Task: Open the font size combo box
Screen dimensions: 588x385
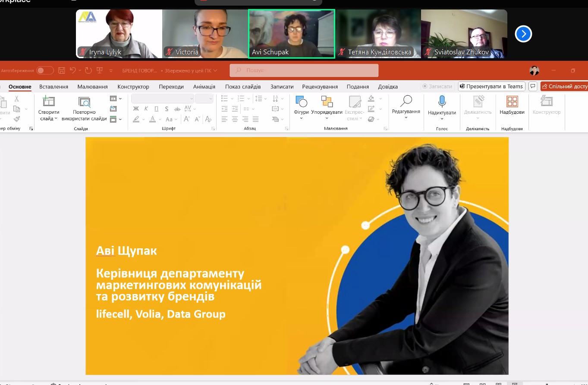Action: 204,98
